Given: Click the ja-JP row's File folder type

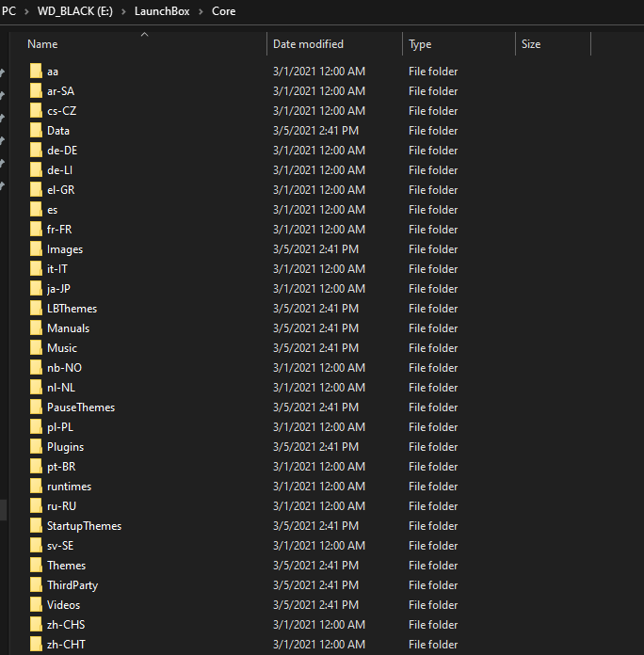Looking at the screenshot, I should click(x=433, y=288).
